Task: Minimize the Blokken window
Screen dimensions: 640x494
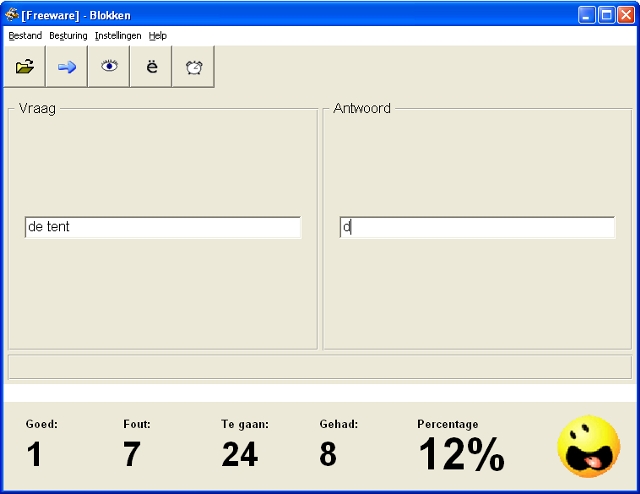Action: (x=587, y=15)
